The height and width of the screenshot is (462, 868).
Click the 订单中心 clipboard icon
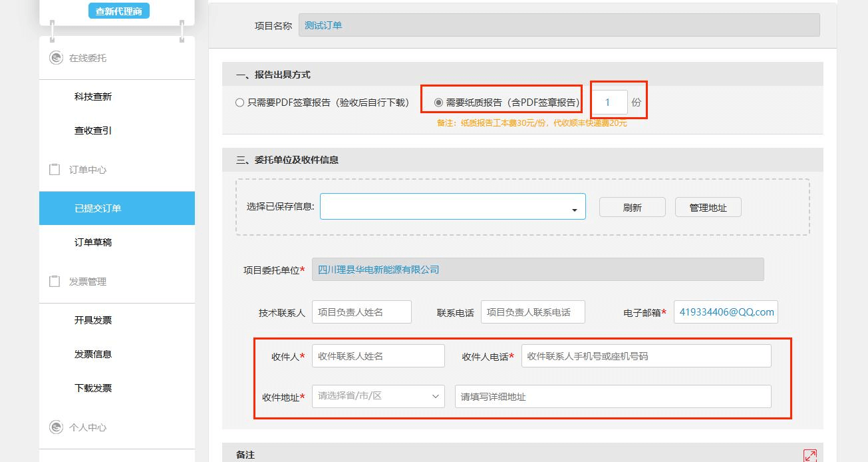[x=55, y=170]
